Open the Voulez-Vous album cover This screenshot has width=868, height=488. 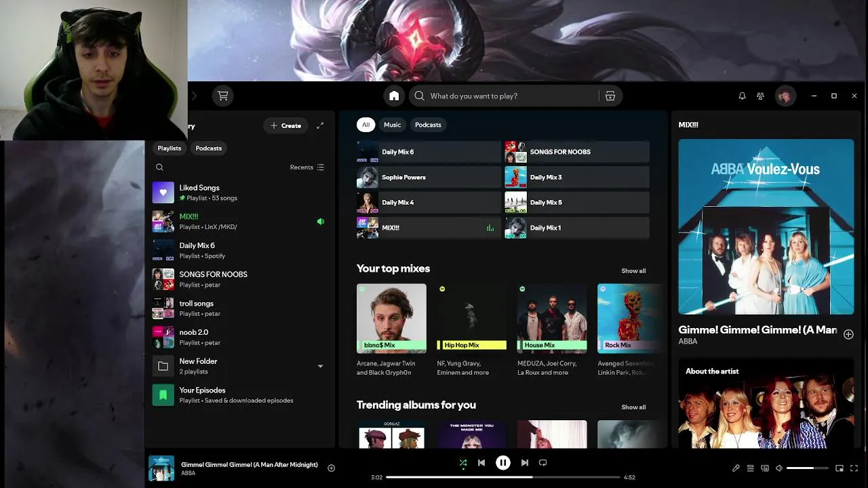(x=766, y=227)
